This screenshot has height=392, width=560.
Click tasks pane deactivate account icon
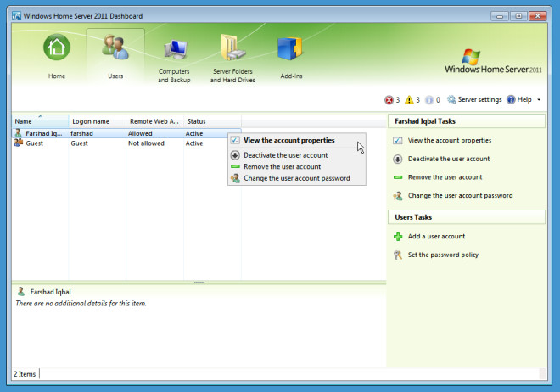point(397,159)
